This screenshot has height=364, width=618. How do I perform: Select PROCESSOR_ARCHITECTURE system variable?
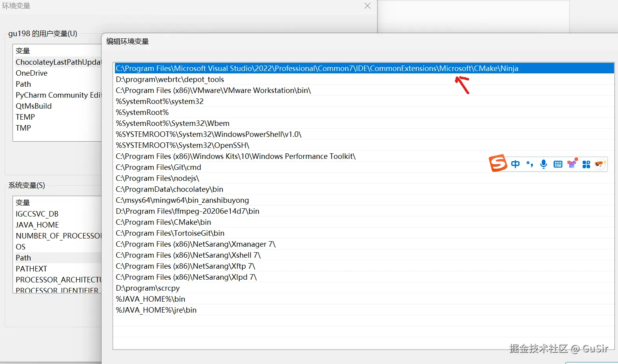pos(58,280)
